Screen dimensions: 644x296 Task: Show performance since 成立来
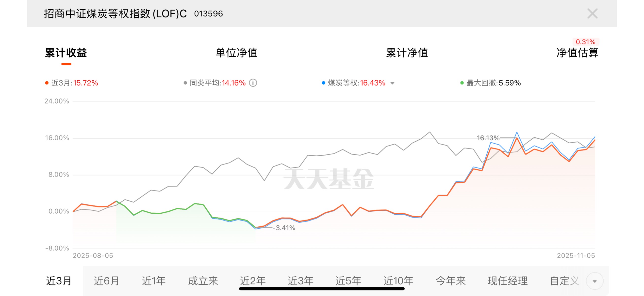[x=203, y=281]
